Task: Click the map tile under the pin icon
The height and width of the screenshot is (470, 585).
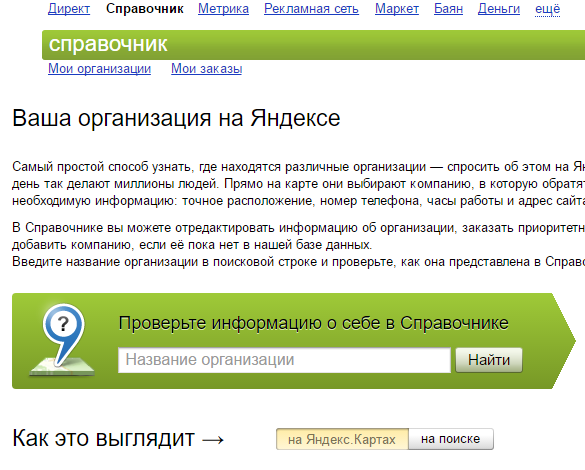Action: tap(62, 367)
